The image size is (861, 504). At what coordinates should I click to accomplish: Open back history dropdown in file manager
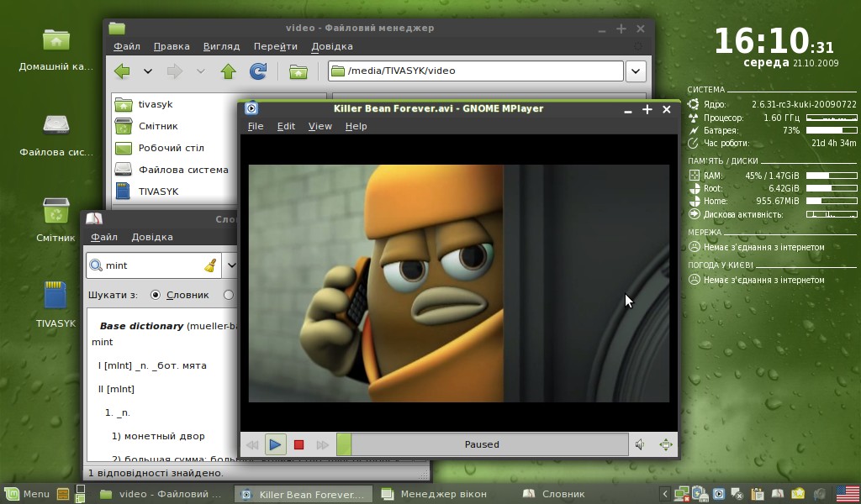point(148,71)
